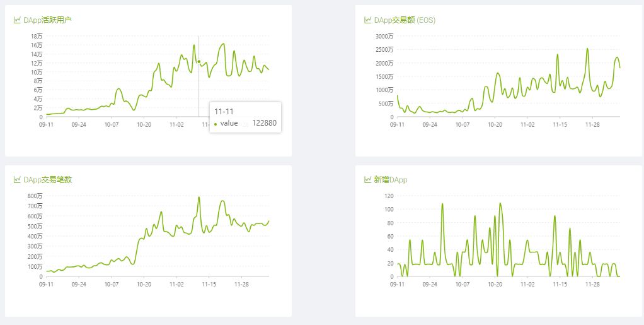Click 200万 on the transaction count y-axis
644x325 pixels.
35,256
